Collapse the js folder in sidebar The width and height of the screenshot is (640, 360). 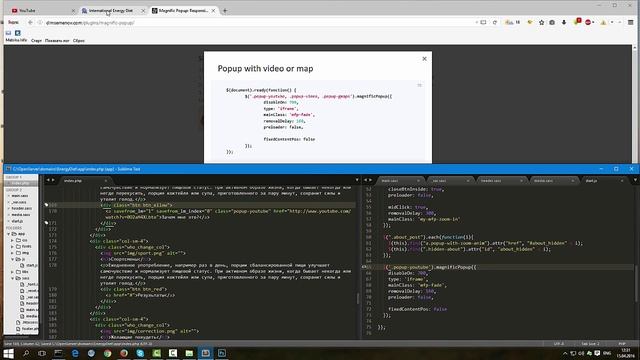tap(13, 259)
